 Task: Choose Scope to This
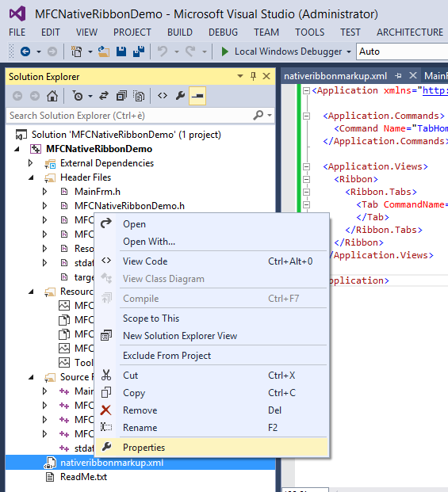tap(212, 318)
